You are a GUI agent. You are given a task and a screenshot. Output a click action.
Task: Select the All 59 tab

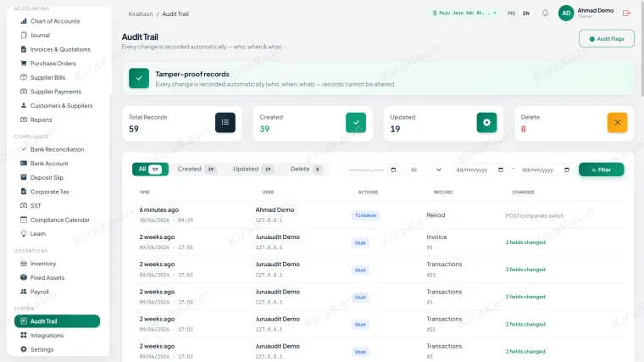(150, 170)
